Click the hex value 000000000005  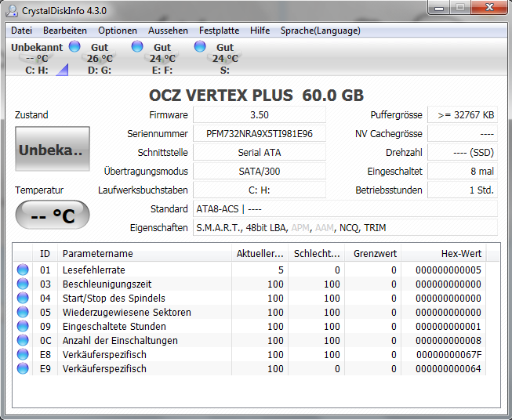pyautogui.click(x=448, y=270)
